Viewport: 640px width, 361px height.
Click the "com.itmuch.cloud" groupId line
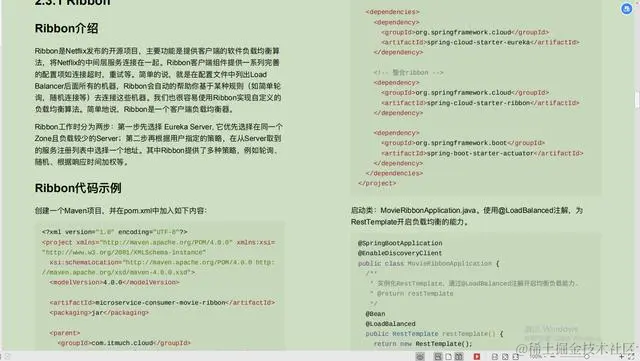click(x=124, y=343)
